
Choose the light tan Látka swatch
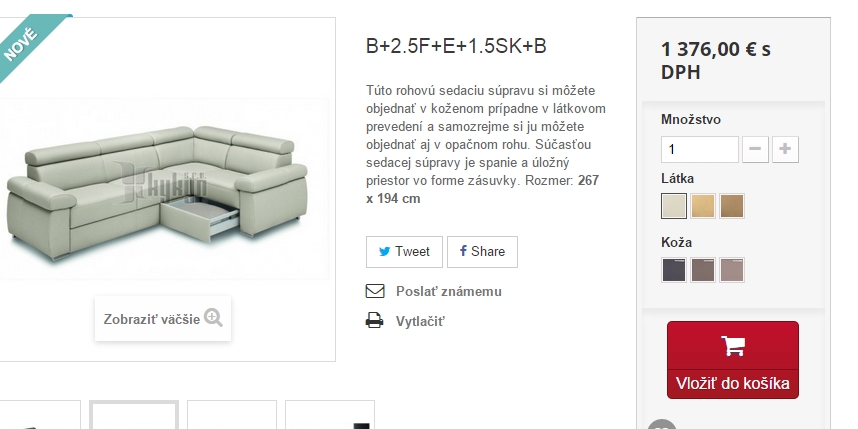coord(703,206)
